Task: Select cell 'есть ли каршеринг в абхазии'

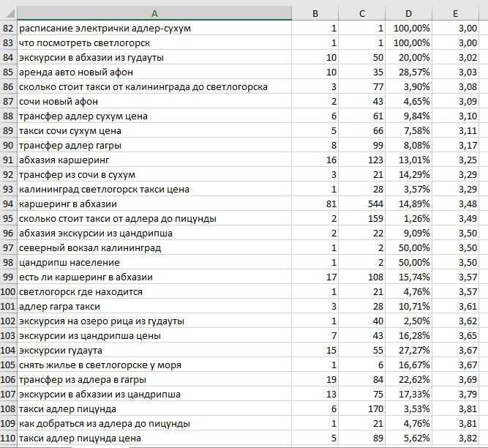Action: tap(154, 277)
